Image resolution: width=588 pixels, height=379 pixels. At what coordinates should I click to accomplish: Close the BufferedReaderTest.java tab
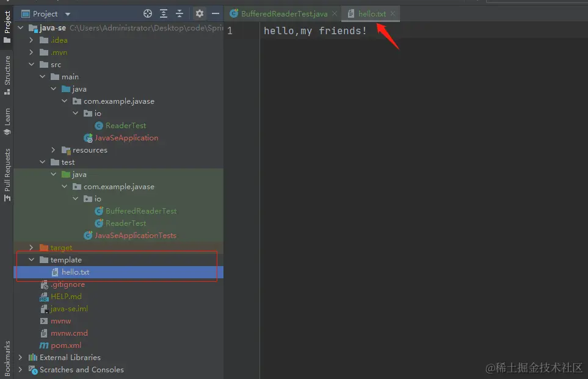coord(335,13)
